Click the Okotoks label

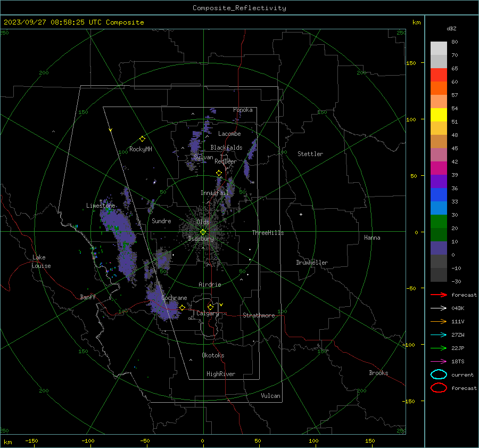tap(213, 355)
